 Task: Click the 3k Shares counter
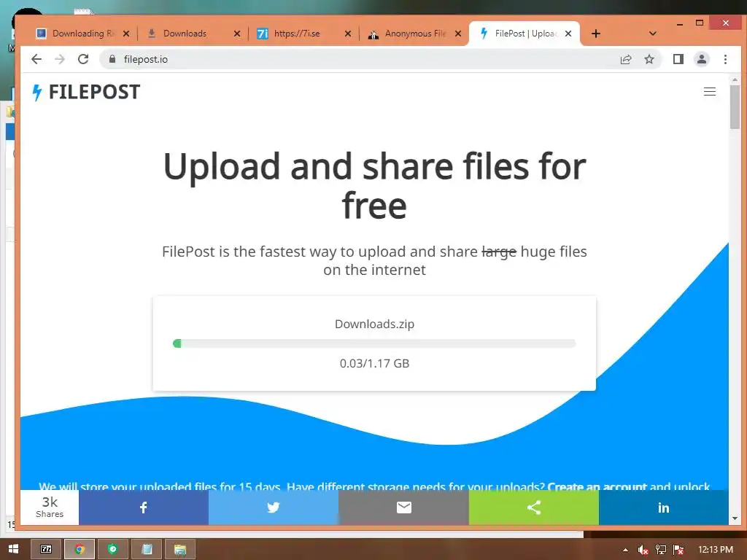pos(50,507)
